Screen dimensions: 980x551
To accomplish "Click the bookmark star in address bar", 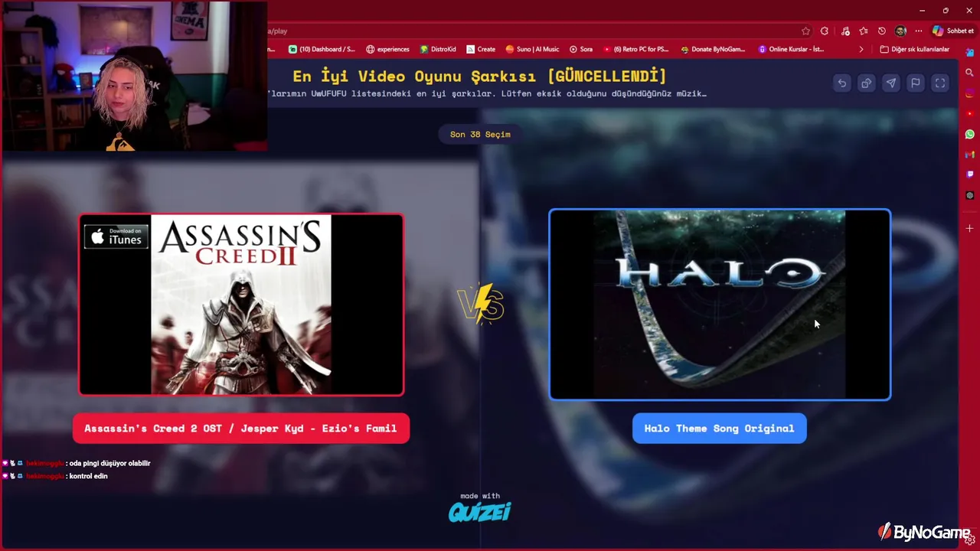I will point(805,31).
